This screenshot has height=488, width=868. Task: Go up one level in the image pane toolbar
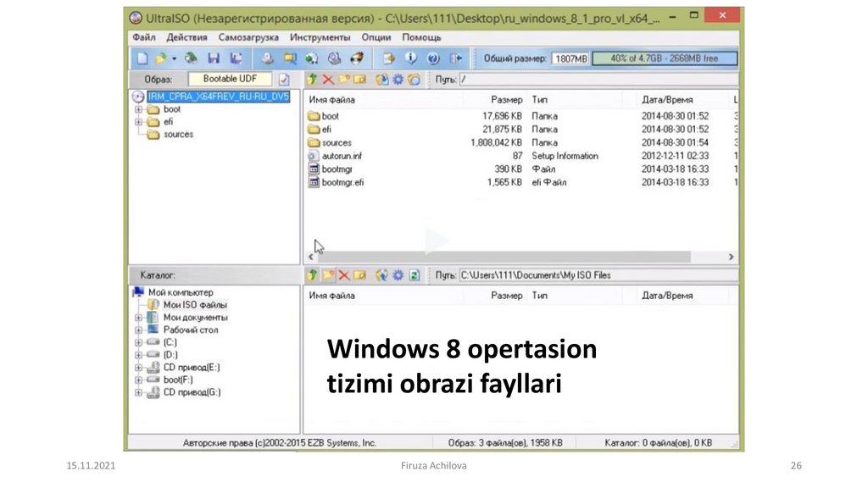tap(312, 79)
